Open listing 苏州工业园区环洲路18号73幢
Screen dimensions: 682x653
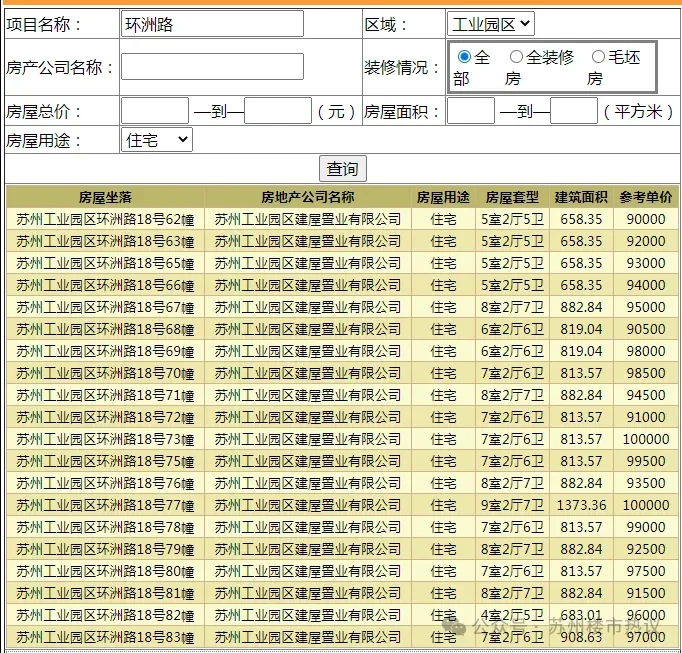105,439
